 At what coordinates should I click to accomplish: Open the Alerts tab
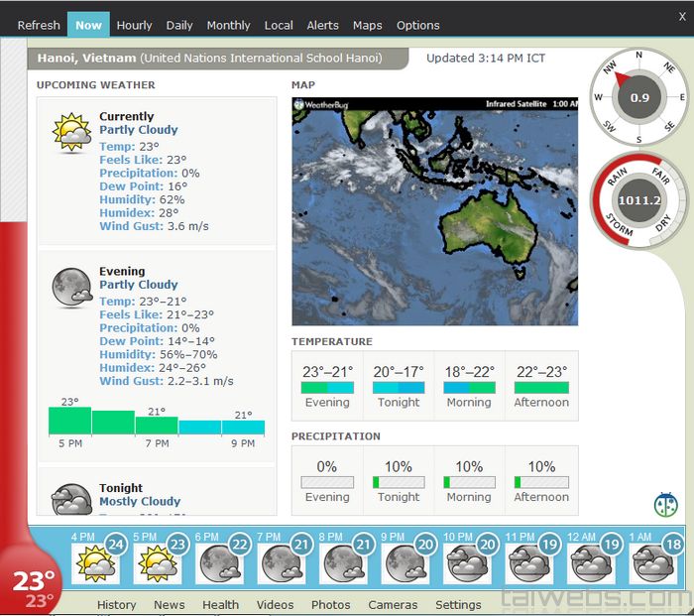click(322, 25)
